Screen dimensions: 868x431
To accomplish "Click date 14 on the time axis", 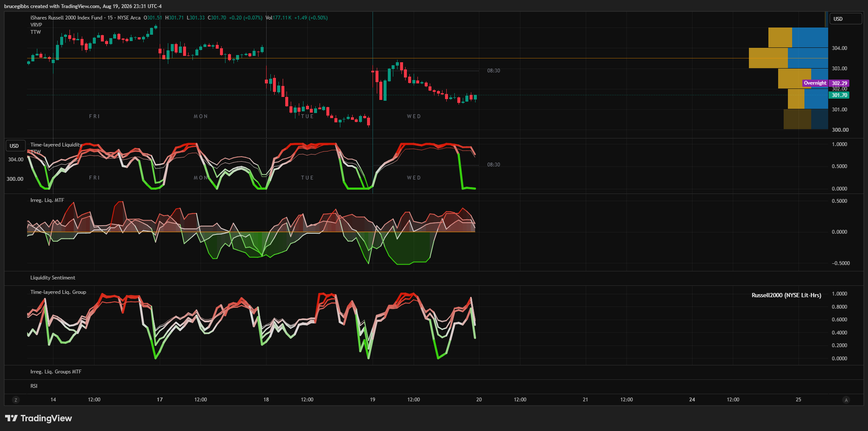I will 53,400.
